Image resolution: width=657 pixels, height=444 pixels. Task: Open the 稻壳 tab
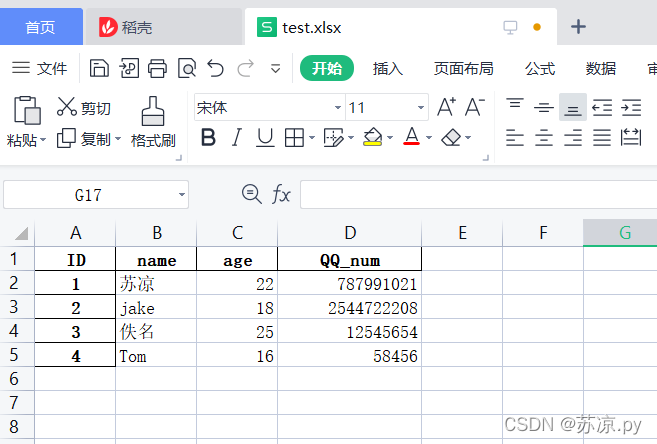point(163,27)
